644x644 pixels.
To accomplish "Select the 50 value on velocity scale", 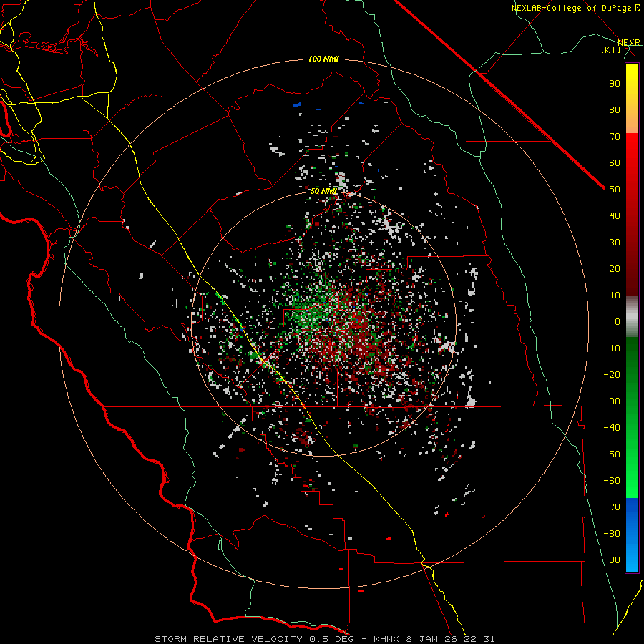I will [x=615, y=190].
